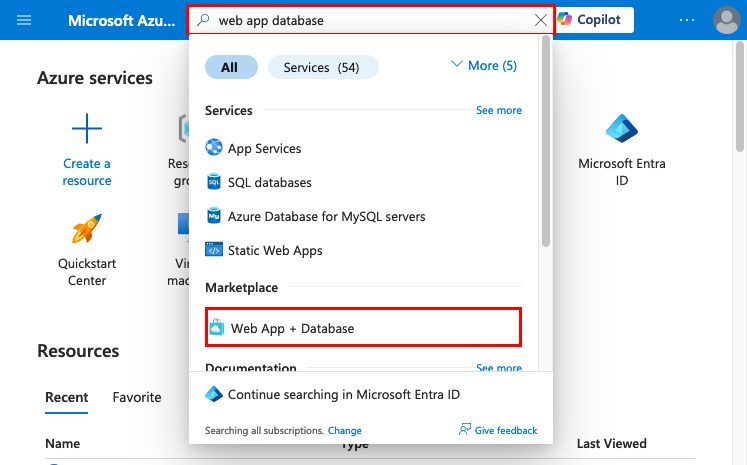This screenshot has width=747, height=465.
Task: Click Give feedback link
Action: (505, 430)
